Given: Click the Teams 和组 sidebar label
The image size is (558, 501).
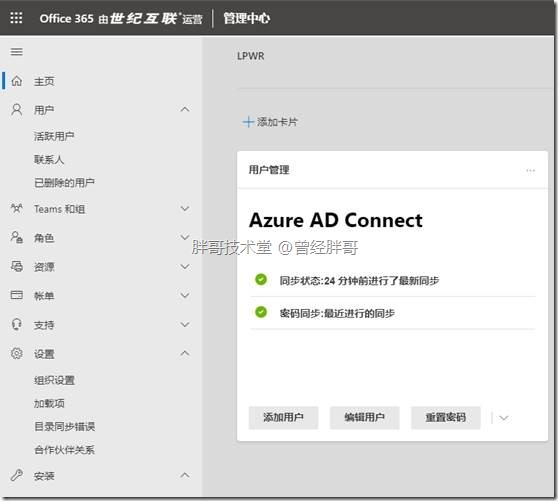Looking at the screenshot, I should pyautogui.click(x=59, y=209).
